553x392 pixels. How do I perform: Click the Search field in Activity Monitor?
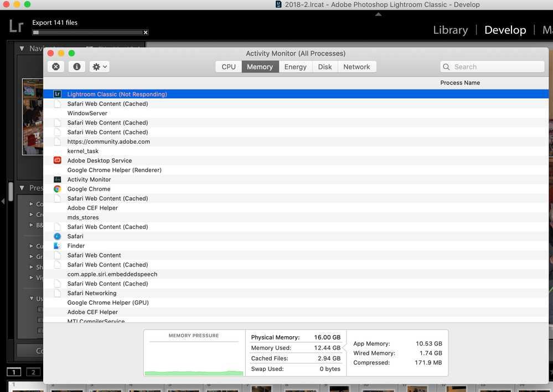coord(492,67)
